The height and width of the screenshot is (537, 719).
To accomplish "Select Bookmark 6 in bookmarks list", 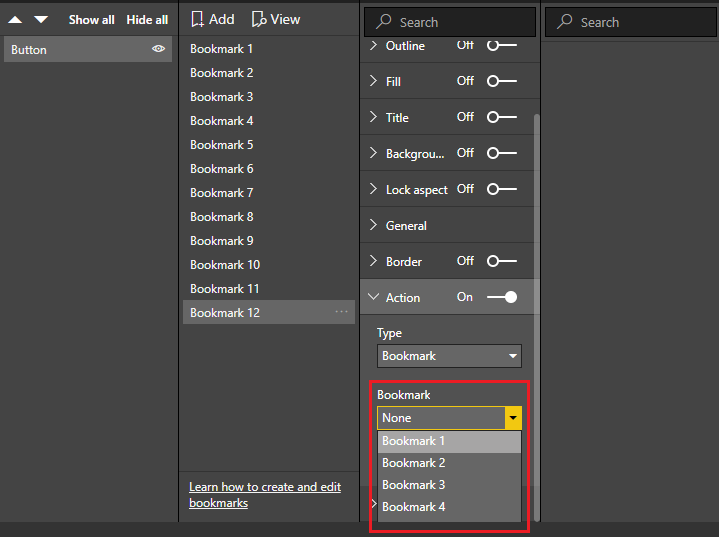I will [269, 169].
